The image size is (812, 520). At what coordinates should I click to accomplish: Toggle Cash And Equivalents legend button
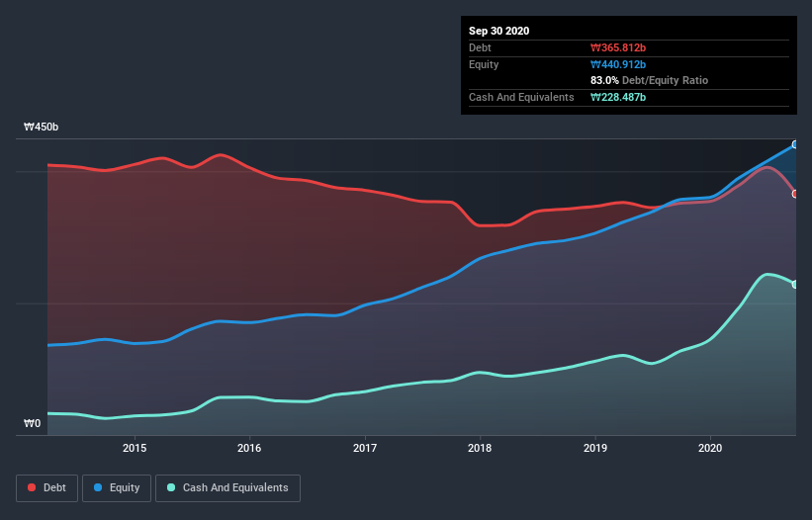227,488
